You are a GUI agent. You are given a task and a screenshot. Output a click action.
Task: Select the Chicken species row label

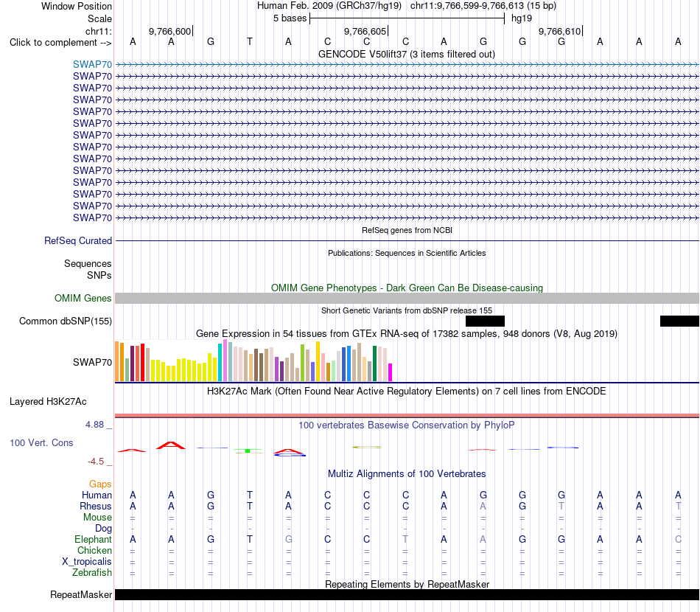click(94, 550)
